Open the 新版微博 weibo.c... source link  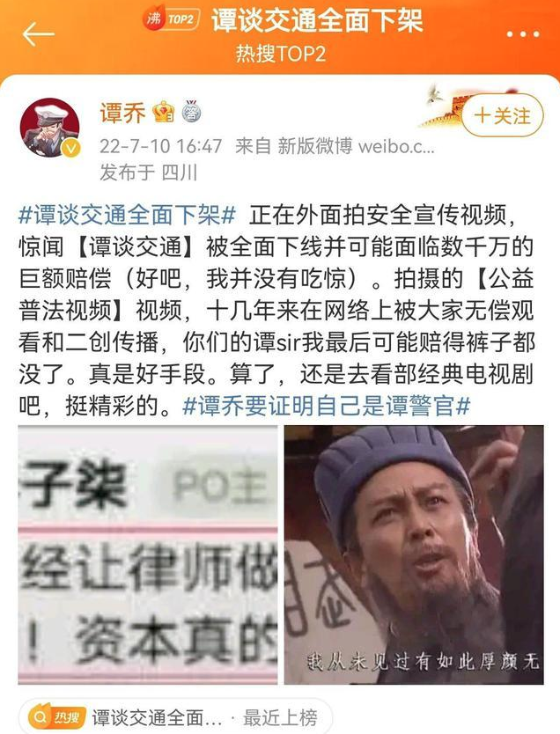[x=357, y=146]
